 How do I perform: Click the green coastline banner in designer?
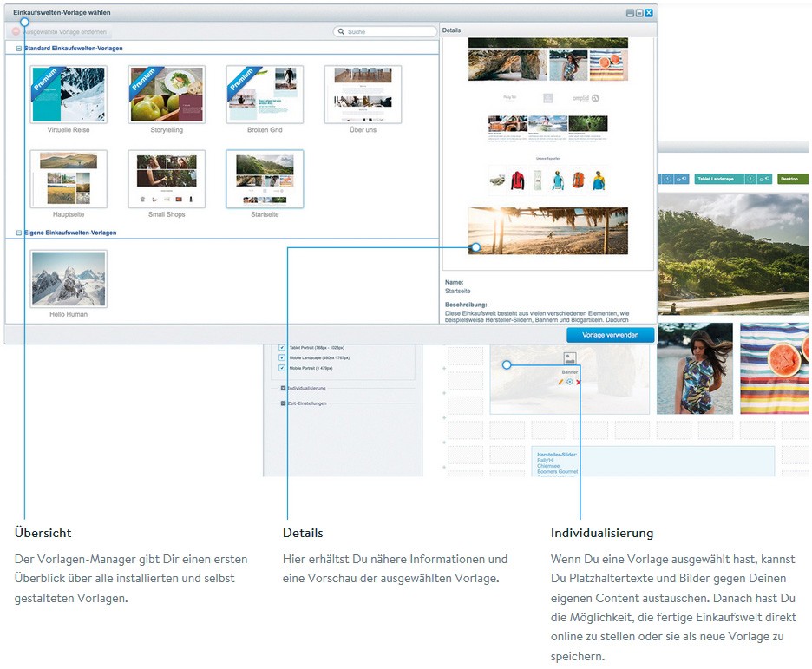click(x=733, y=254)
